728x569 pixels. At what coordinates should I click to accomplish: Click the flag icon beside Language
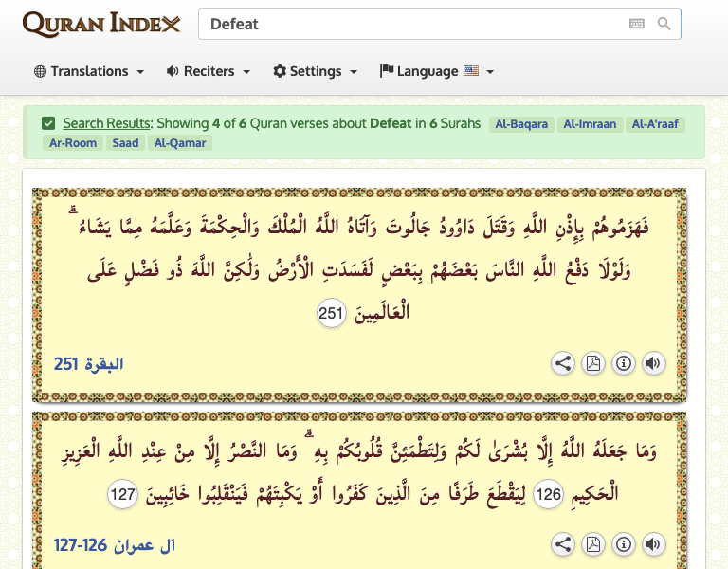click(387, 70)
